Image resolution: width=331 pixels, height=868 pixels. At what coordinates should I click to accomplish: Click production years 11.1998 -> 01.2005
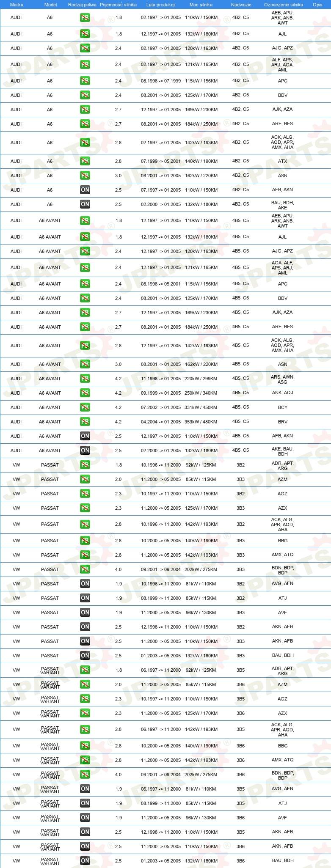pos(161,379)
